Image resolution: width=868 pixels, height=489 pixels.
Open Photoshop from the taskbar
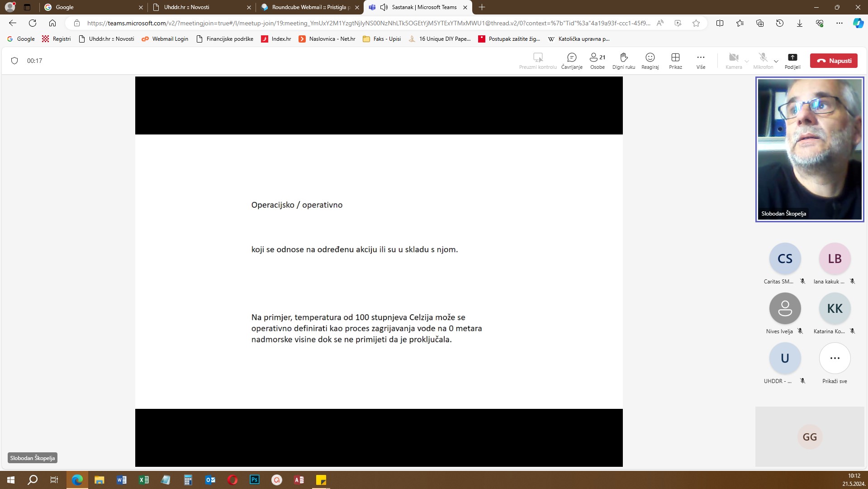tap(255, 480)
